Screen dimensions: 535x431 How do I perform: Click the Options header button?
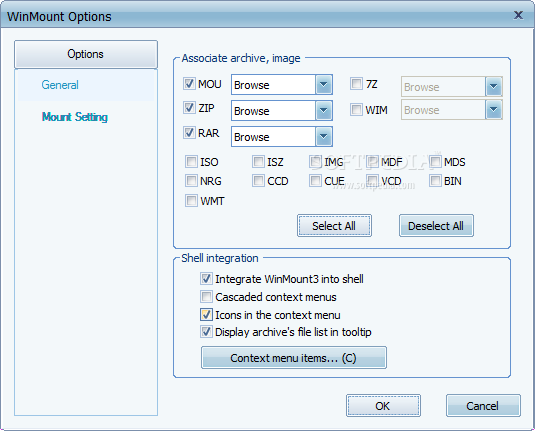coord(86,54)
